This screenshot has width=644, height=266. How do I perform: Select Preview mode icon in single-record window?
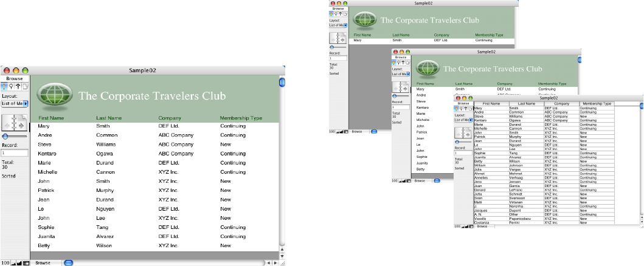pyautogui.click(x=345, y=14)
